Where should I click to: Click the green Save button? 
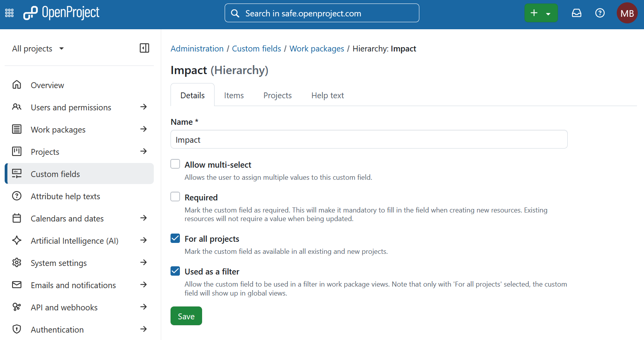[186, 316]
